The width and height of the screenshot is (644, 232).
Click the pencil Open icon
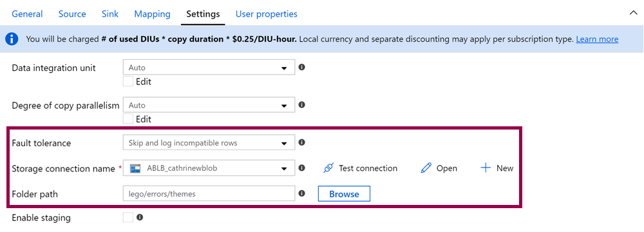[426, 168]
